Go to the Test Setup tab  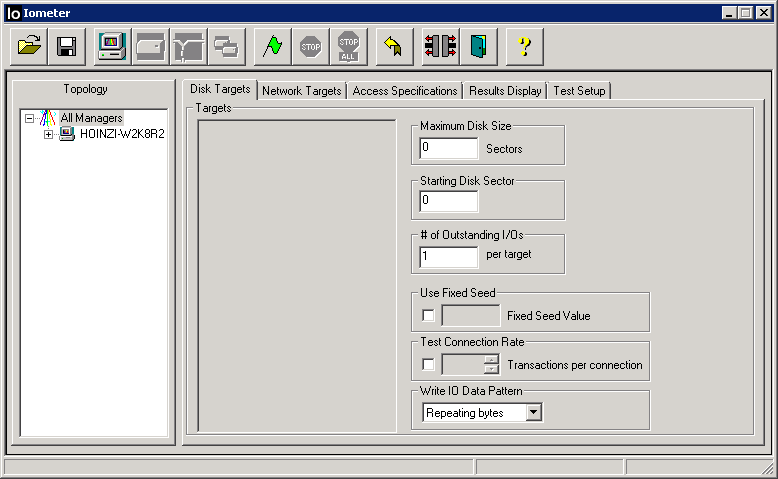579,91
